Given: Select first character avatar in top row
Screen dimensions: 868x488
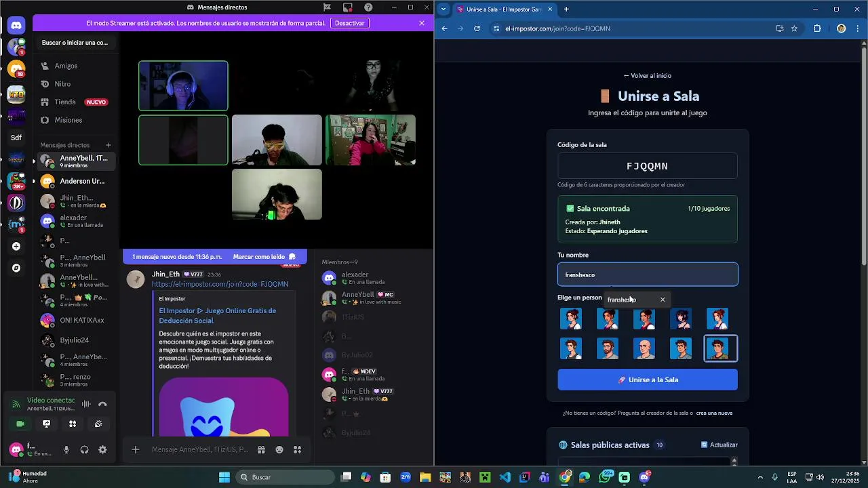Looking at the screenshot, I should (571, 319).
